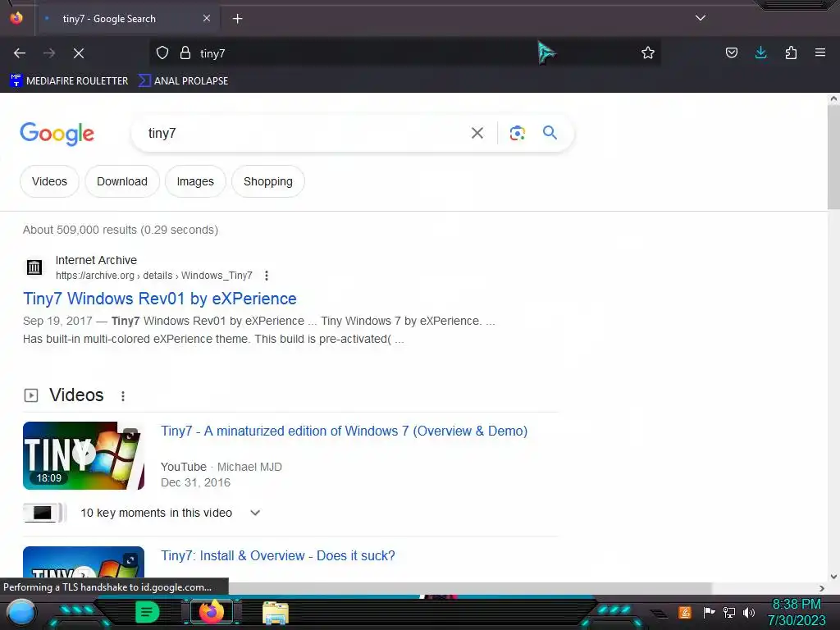Click the second Tiny7 video thumbnail
840x630 pixels.
(x=84, y=563)
